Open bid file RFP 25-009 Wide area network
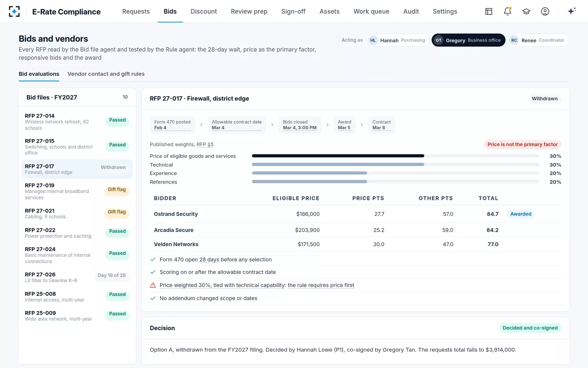 77,316
